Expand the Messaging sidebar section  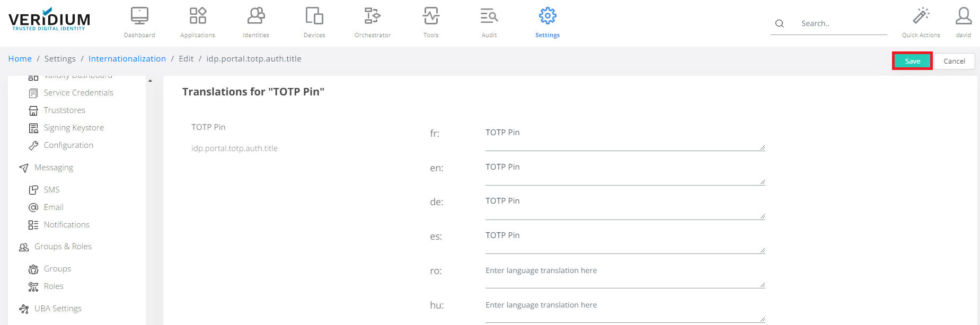click(x=54, y=168)
